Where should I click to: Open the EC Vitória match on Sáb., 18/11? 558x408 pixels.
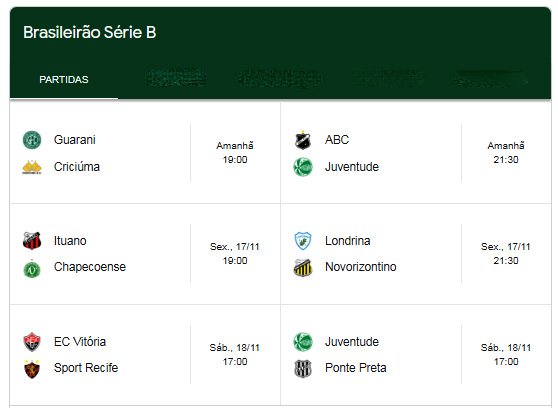click(145, 355)
